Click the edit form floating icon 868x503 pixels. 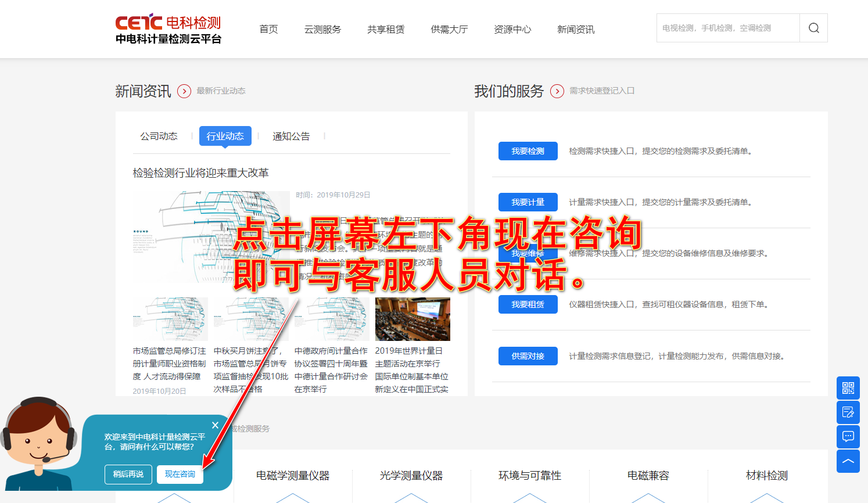coord(848,412)
